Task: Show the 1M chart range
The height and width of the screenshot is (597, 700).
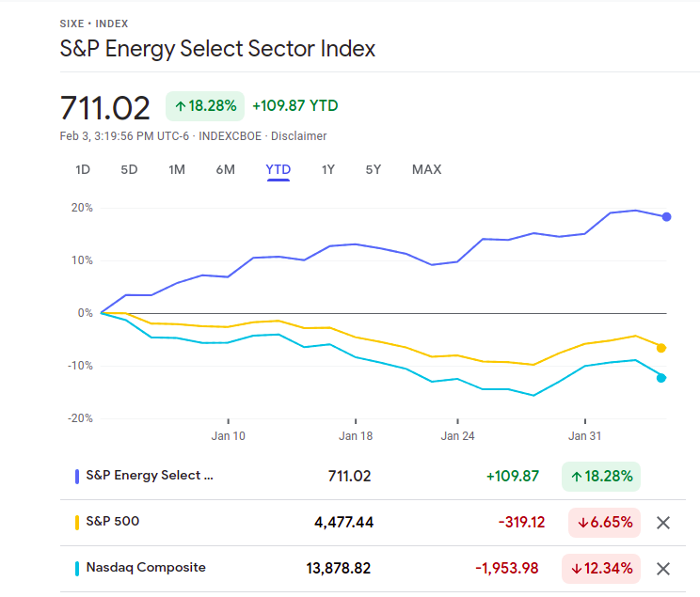Action: tap(177, 169)
